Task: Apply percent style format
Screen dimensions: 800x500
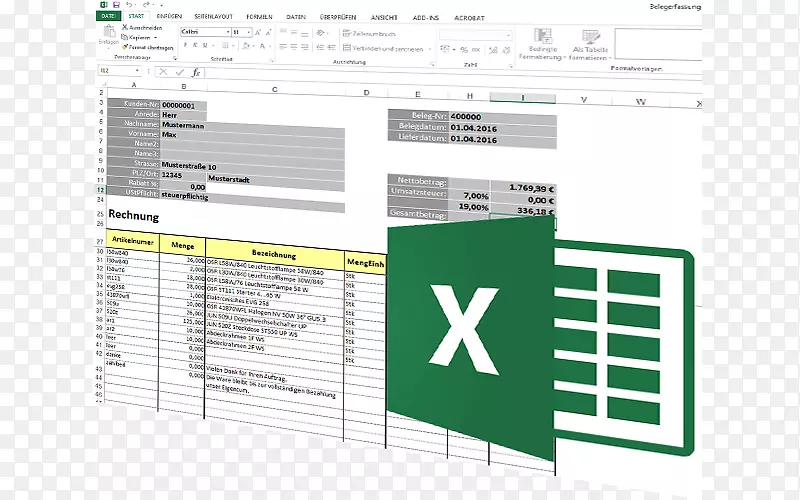Action: coord(464,49)
